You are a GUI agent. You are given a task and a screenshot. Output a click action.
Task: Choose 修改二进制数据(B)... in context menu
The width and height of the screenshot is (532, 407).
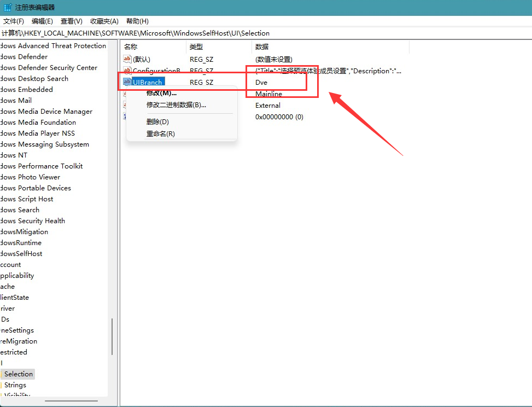[x=176, y=105]
